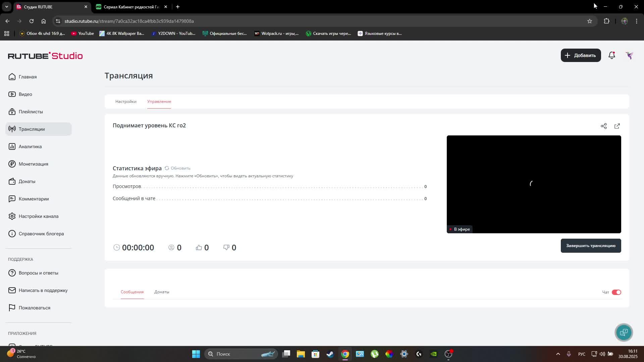The width and height of the screenshot is (644, 362).
Task: Go to Донаты in the sidebar
Action: coord(27,181)
